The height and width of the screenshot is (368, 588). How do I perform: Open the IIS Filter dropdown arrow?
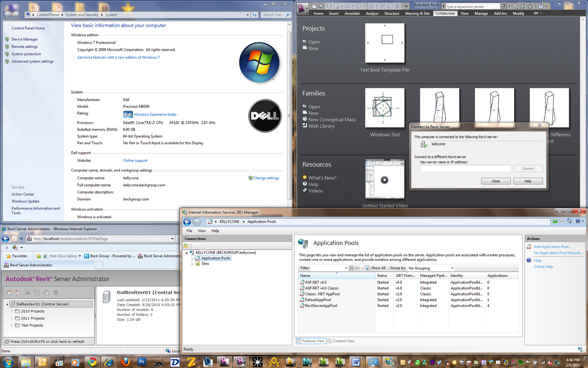click(346, 268)
